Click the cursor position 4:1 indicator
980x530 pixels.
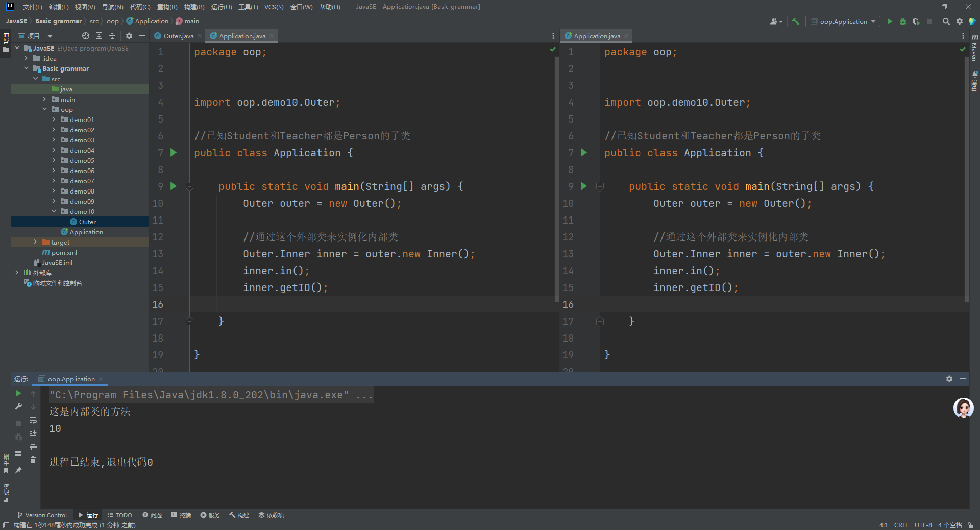pyautogui.click(x=883, y=525)
